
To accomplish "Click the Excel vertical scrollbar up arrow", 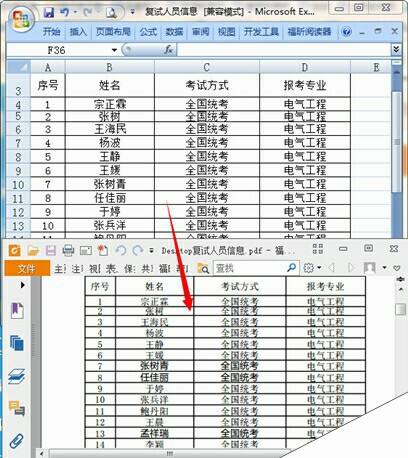I will [x=397, y=71].
